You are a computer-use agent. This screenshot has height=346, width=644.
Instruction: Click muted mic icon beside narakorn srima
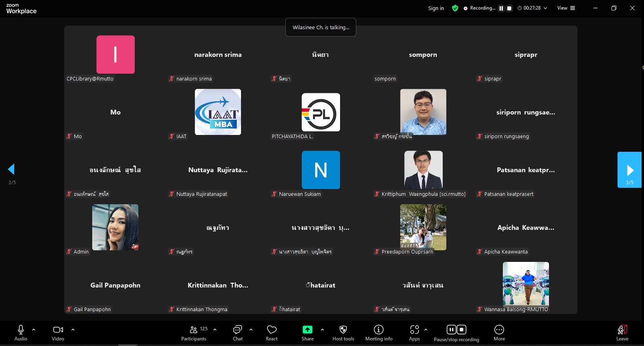172,78
